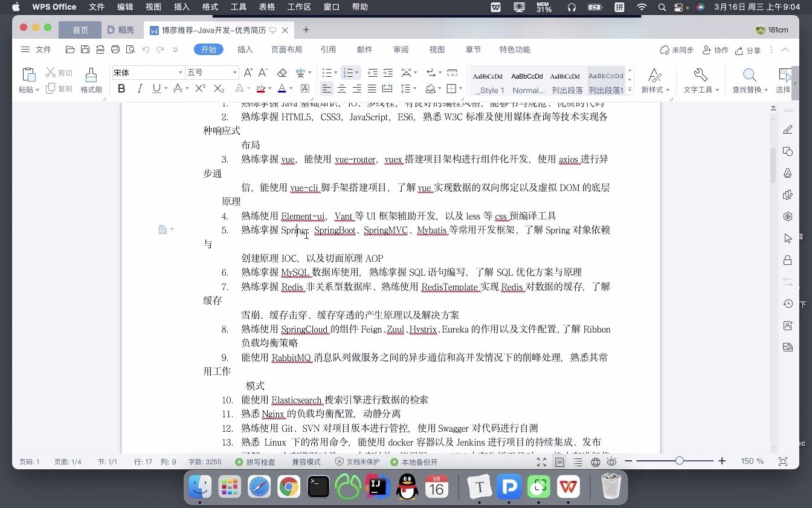
Task: Toggle underline formatting
Action: (156, 89)
